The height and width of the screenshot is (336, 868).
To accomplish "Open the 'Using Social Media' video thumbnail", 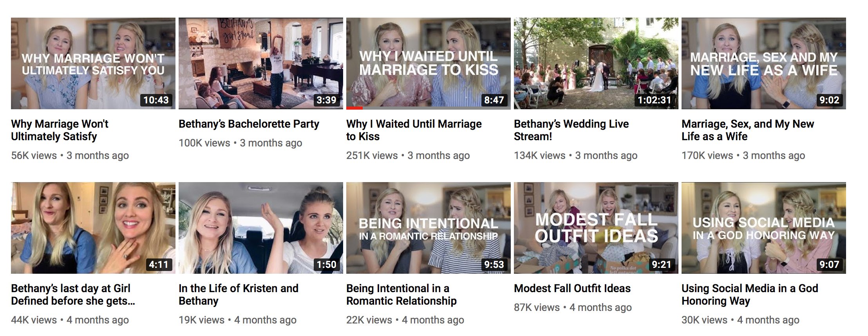I will (764, 228).
